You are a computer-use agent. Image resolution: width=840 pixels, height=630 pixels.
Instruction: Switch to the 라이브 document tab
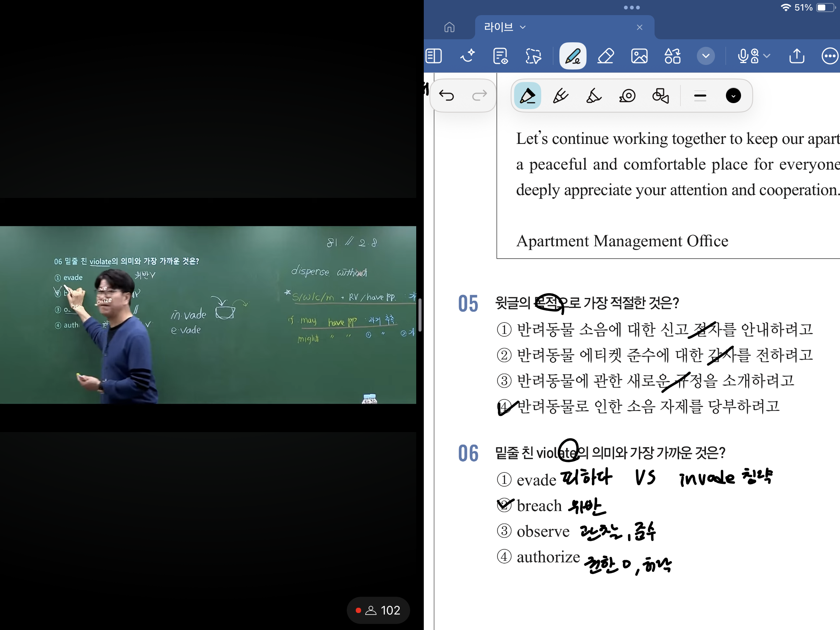coord(498,27)
